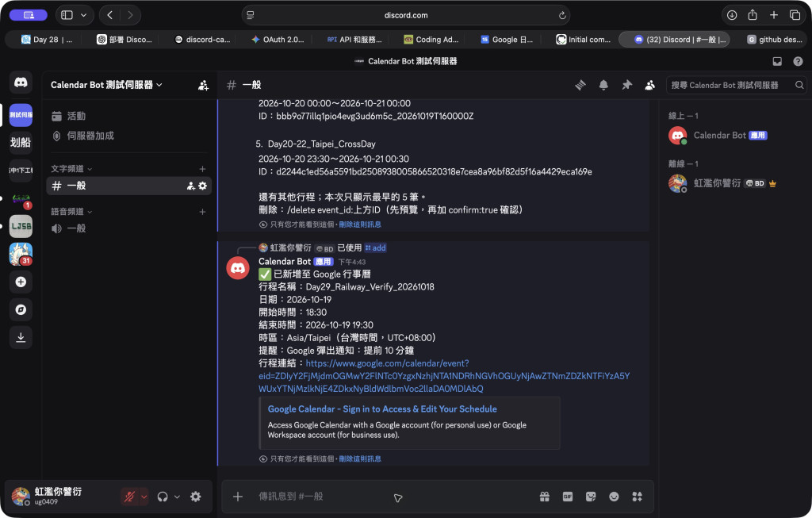The image size is (812, 518).
Task: Switch to Initial com... browser tab
Action: point(583,40)
